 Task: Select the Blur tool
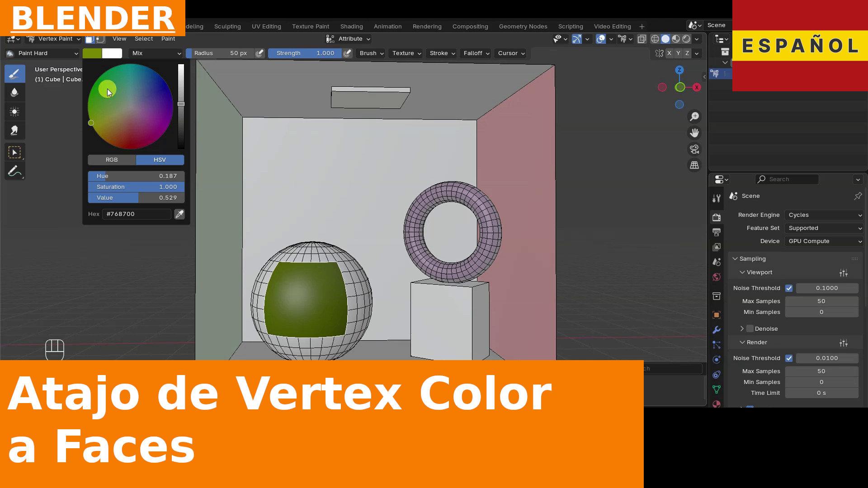(x=14, y=93)
